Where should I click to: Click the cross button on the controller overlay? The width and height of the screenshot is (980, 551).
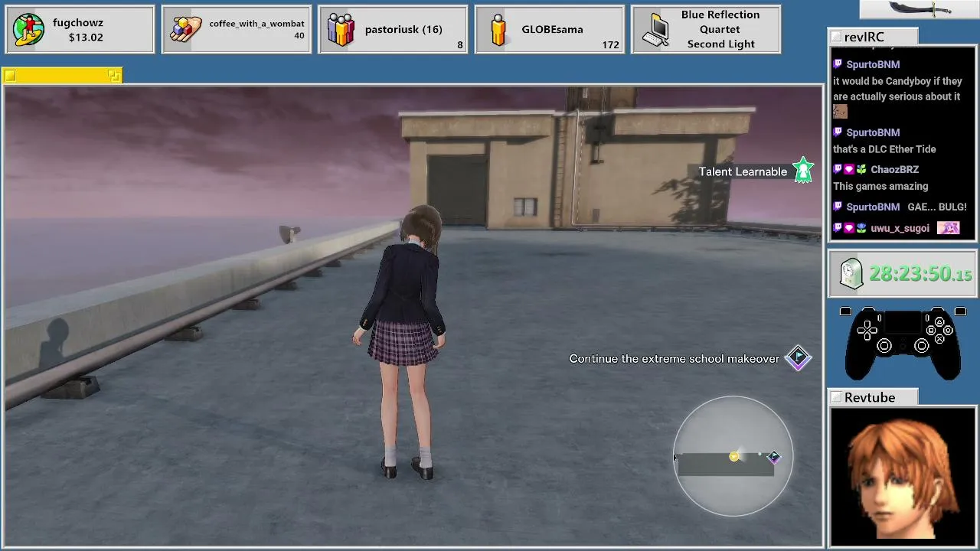click(x=939, y=339)
